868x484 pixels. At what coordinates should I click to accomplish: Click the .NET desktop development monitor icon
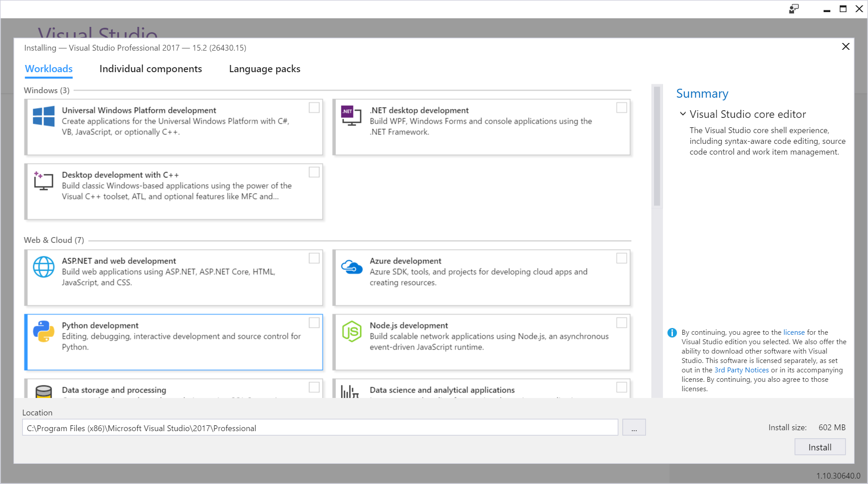point(351,116)
